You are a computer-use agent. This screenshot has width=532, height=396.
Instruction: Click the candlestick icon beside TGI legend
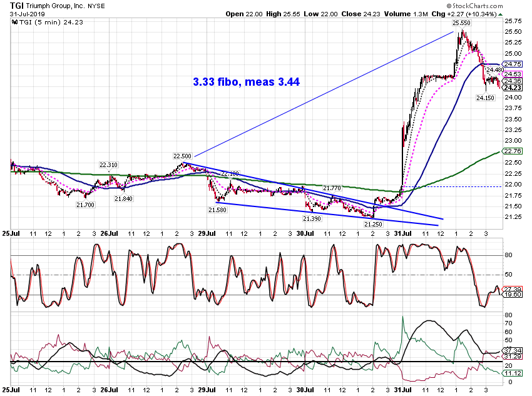14,23
